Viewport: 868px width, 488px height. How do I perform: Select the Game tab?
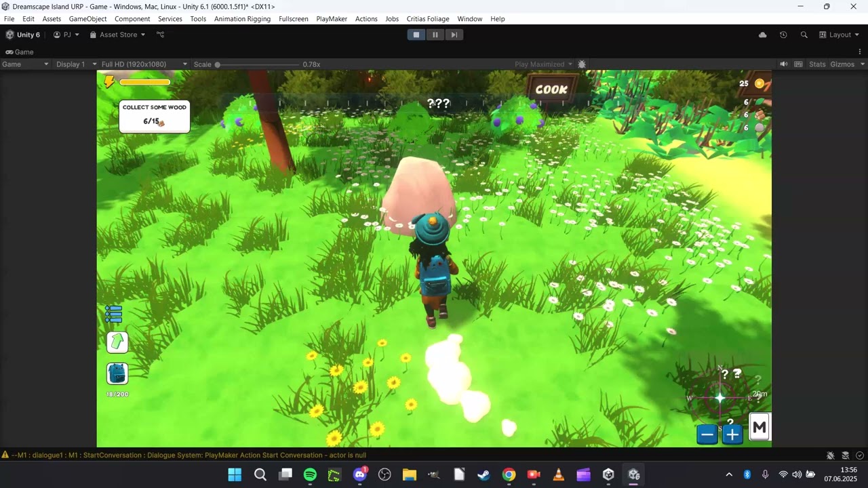pyautogui.click(x=20, y=52)
